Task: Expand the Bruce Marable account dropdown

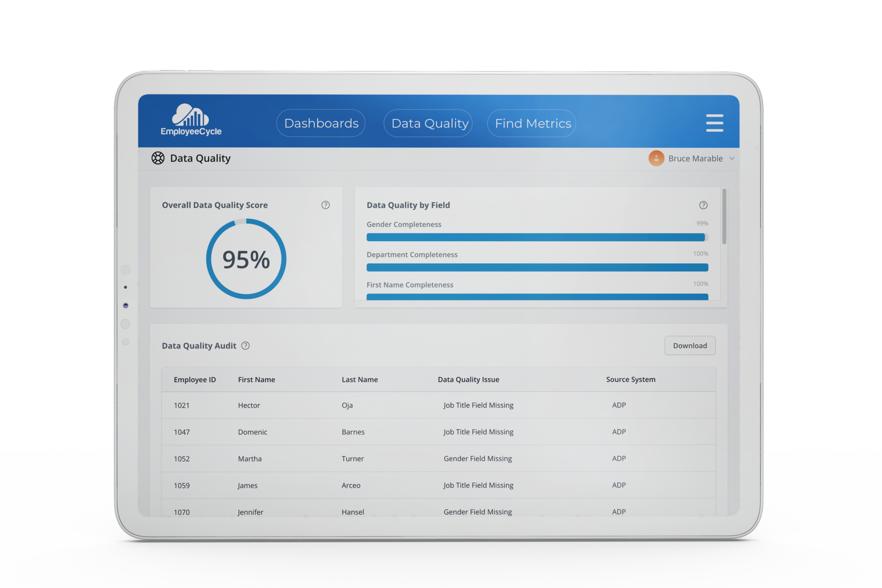Action: click(x=732, y=158)
